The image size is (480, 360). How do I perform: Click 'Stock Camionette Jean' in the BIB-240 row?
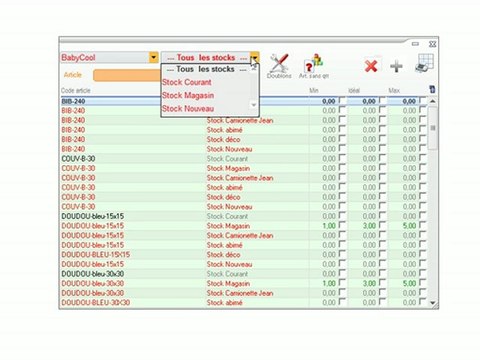[240, 120]
